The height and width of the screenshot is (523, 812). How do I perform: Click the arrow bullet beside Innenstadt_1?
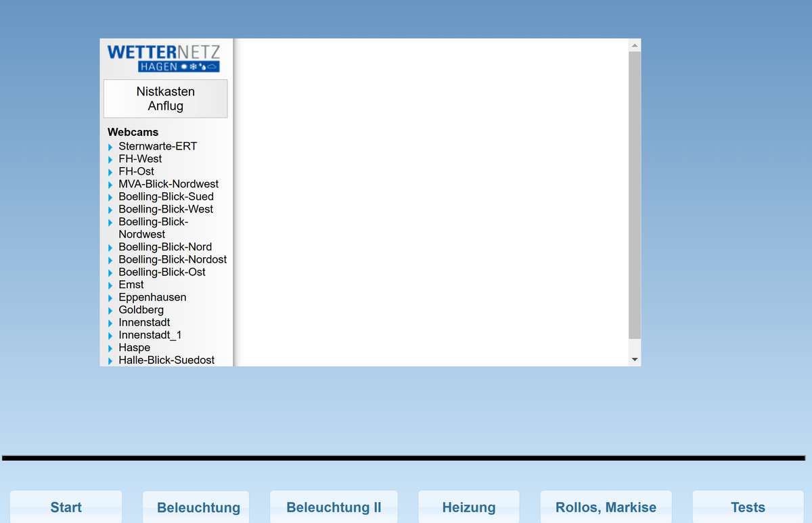(x=110, y=336)
